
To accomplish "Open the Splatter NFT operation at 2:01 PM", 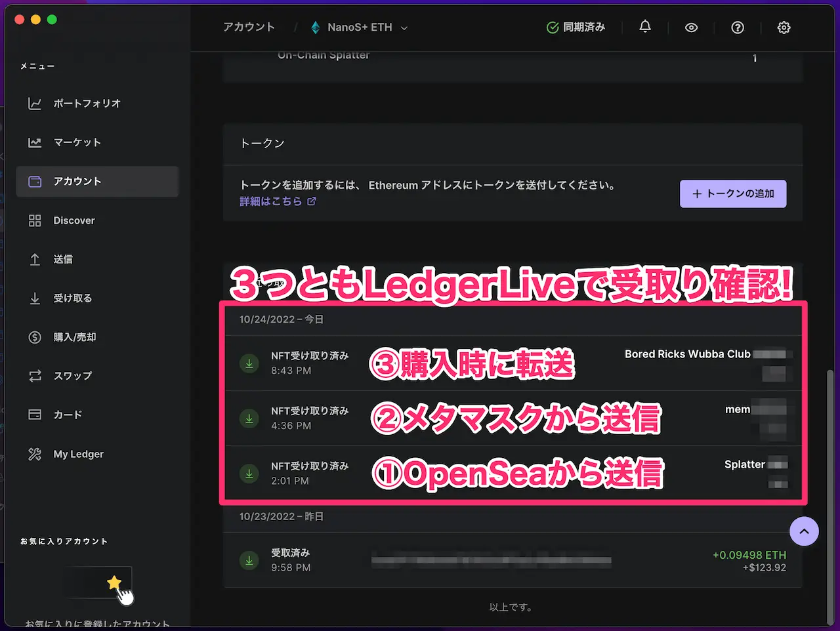I will [513, 473].
